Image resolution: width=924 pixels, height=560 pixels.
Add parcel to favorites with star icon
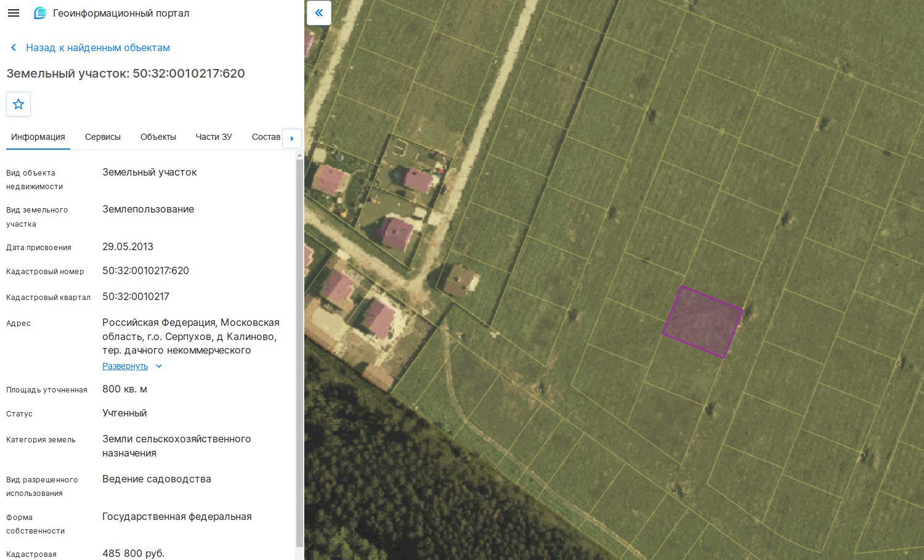(18, 104)
